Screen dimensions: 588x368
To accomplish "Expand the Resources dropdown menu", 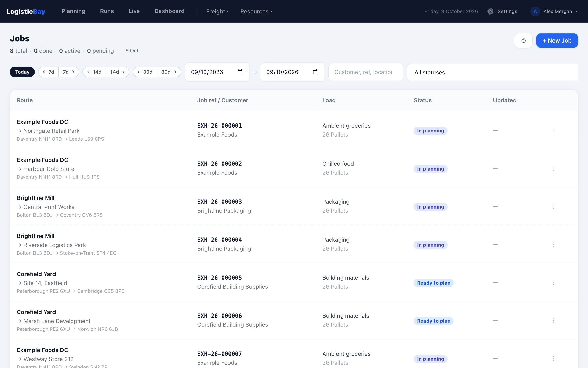I will pyautogui.click(x=256, y=11).
